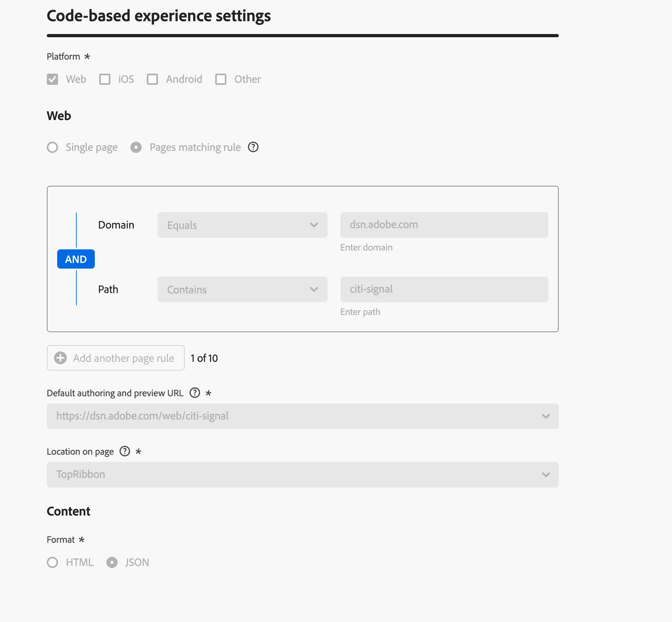Click the path field containing citi-signal
Viewport: 672px width, 622px height.
[x=444, y=289]
